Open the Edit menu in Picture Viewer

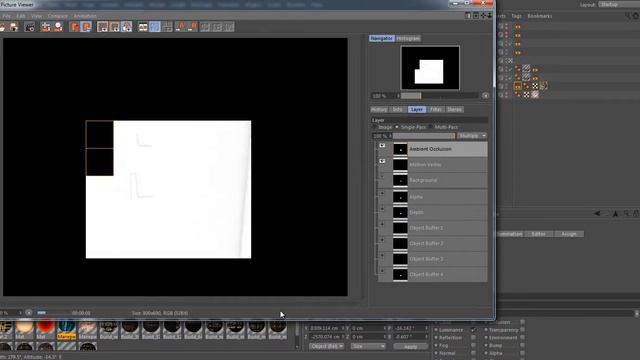21,16
